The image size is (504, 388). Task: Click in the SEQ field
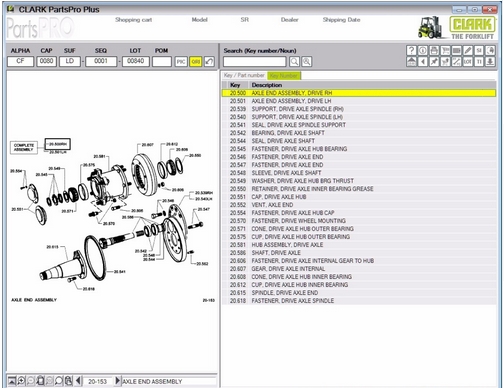coord(101,61)
